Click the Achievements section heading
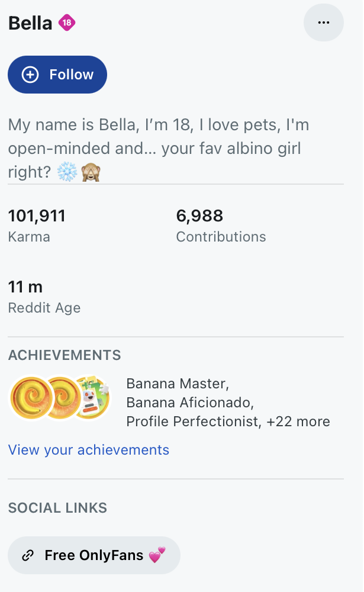364x592 pixels. coord(65,355)
